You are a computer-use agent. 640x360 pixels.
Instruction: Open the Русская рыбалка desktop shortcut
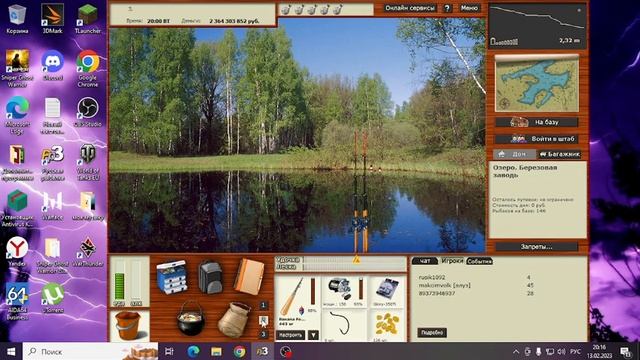[53, 163]
